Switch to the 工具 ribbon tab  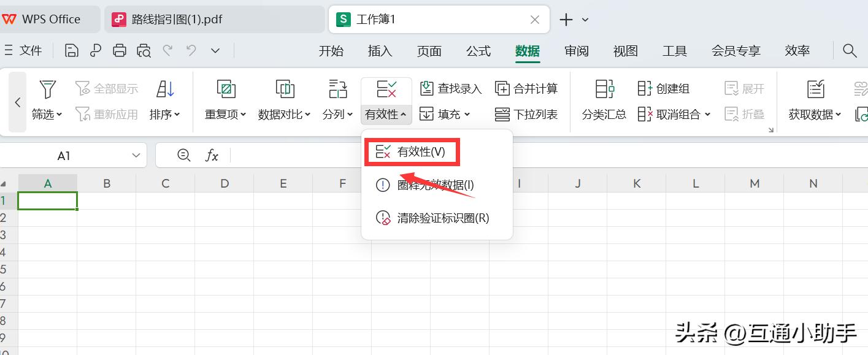[x=675, y=51]
